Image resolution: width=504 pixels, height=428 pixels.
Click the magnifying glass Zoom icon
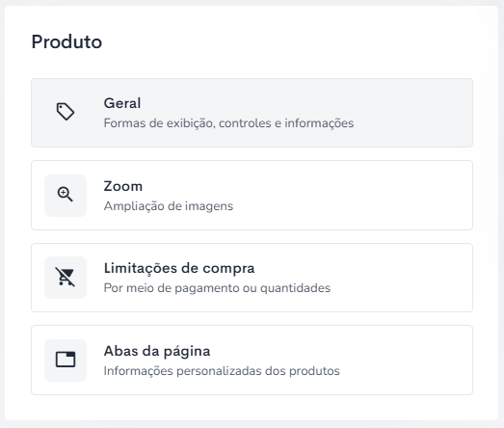(66, 195)
